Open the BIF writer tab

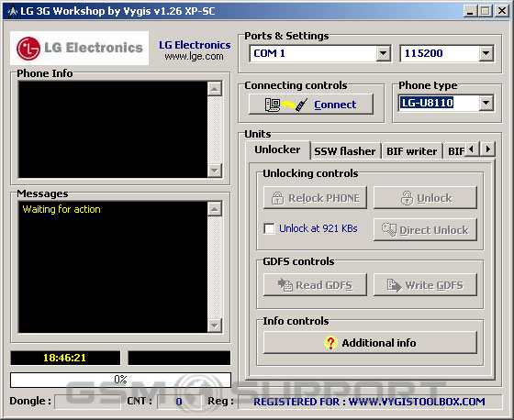click(x=412, y=151)
